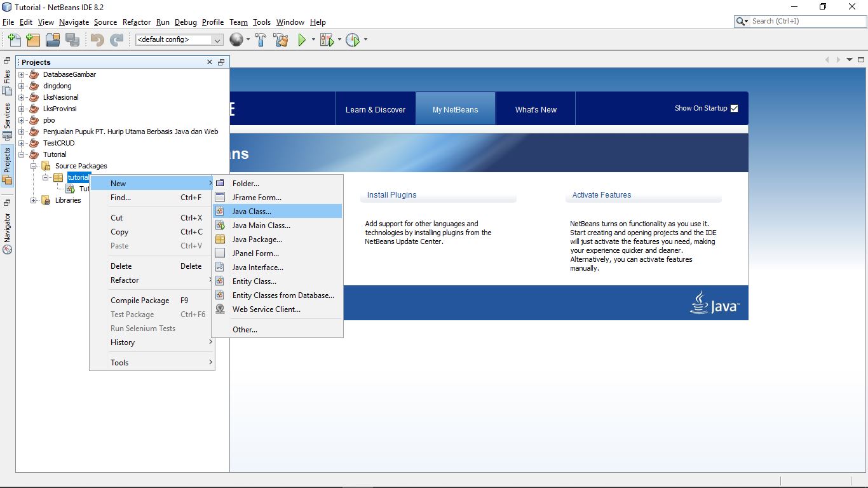Open the Profile Project toolbar icon
Viewport: 868px width, 488px height.
(x=353, y=39)
